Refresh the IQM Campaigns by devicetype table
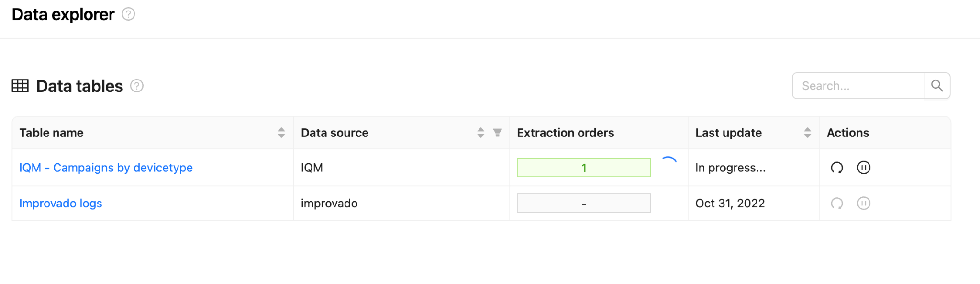Viewport: 980px width, 284px height. click(x=836, y=168)
